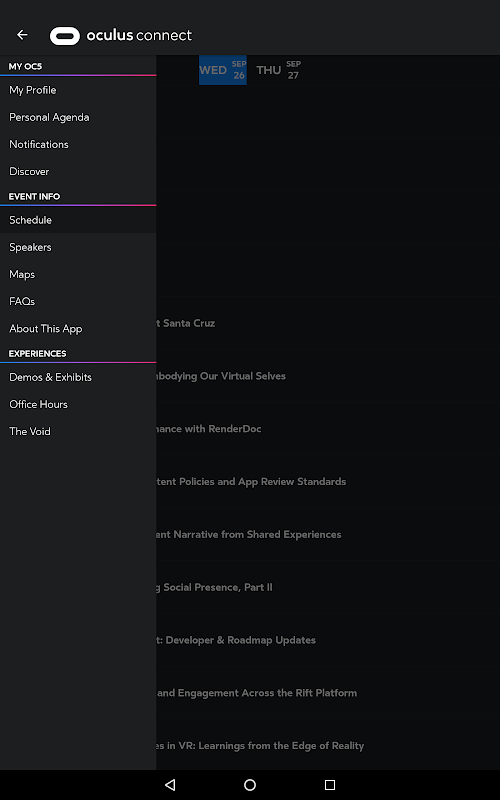500x800 pixels.
Task: Select the Schedule menu item
Action: point(78,220)
